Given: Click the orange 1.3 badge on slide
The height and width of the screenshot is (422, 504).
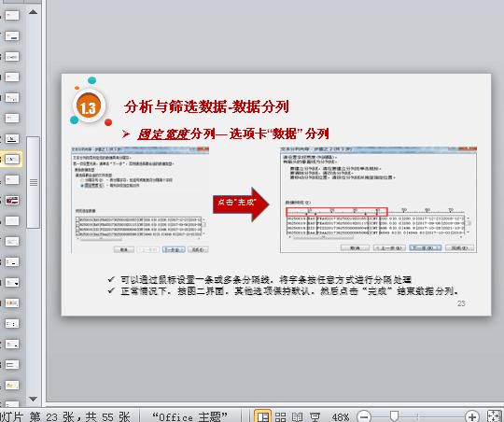Looking at the screenshot, I should (89, 106).
